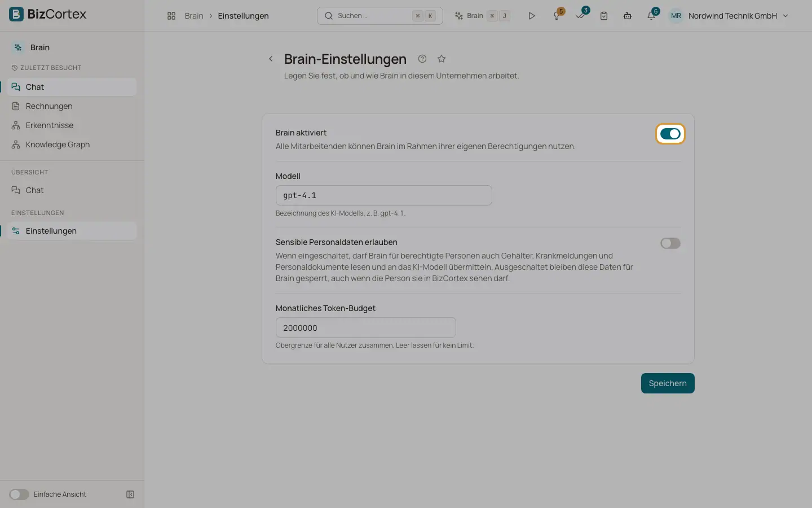Focus the Monatliches Token-Budget field

tap(365, 327)
